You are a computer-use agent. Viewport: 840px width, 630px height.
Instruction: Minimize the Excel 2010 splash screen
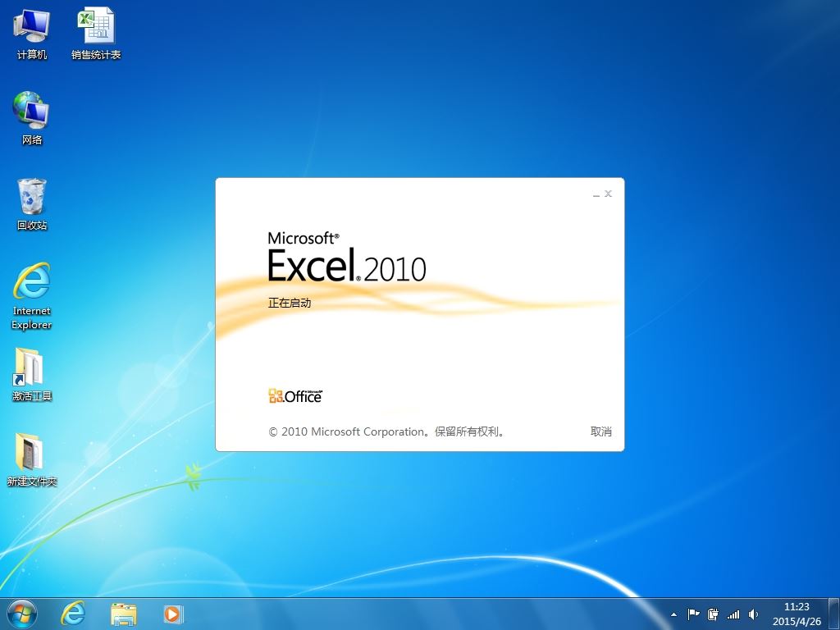pos(596,194)
